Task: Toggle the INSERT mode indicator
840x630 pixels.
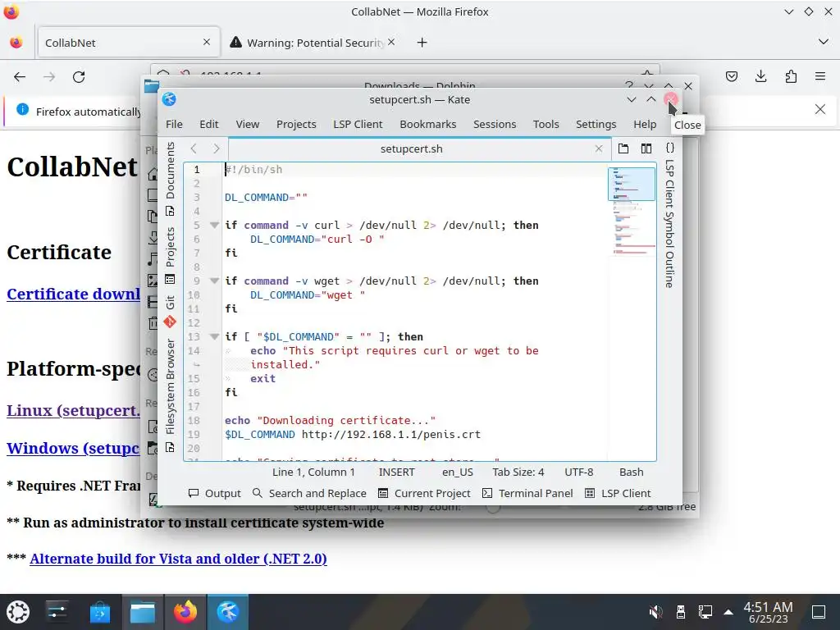Action: pos(396,472)
